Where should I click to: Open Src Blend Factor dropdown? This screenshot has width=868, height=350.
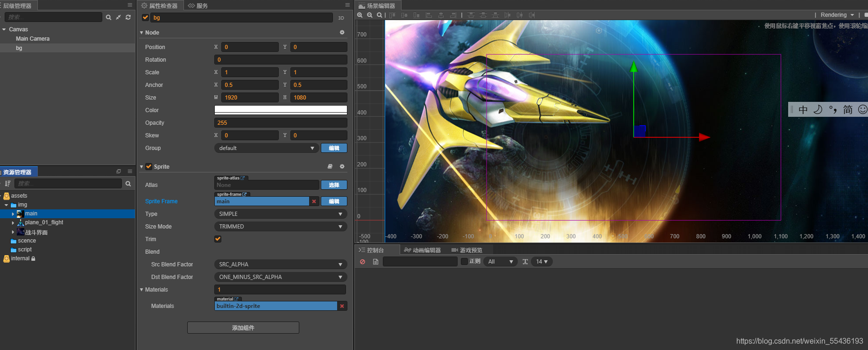tap(281, 264)
